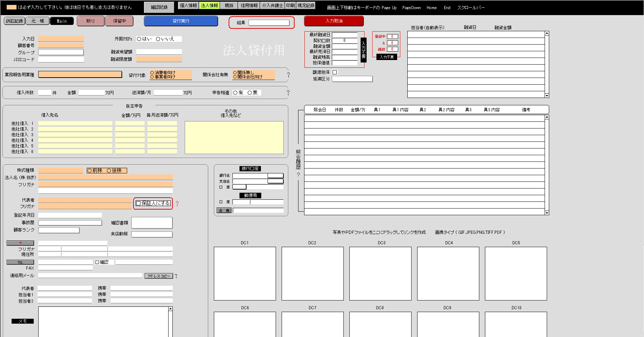Enable the 保証人にする checkbox
Viewport: 644px width, 337px height.
point(138,203)
